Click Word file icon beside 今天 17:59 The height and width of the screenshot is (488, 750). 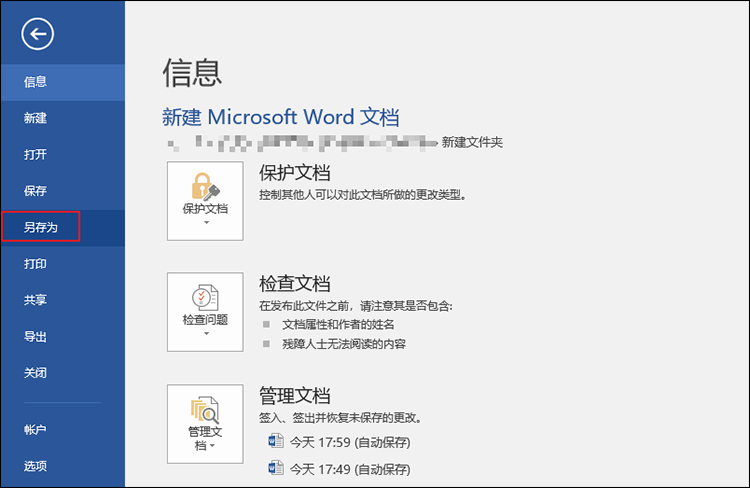pos(276,441)
